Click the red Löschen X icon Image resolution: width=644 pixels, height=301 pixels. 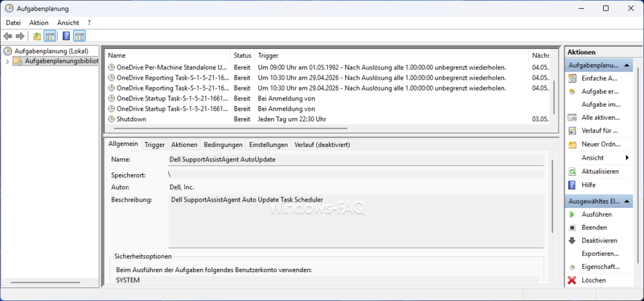(x=572, y=280)
